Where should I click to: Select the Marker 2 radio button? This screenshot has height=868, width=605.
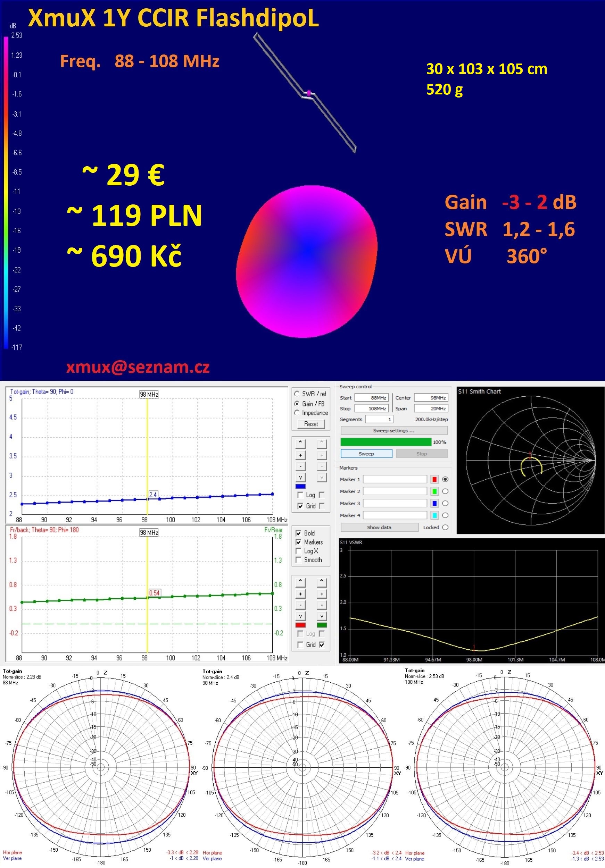tap(445, 491)
